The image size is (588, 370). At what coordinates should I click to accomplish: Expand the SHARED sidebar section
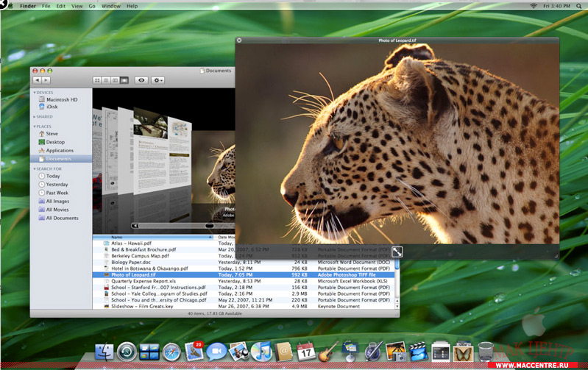[35, 117]
